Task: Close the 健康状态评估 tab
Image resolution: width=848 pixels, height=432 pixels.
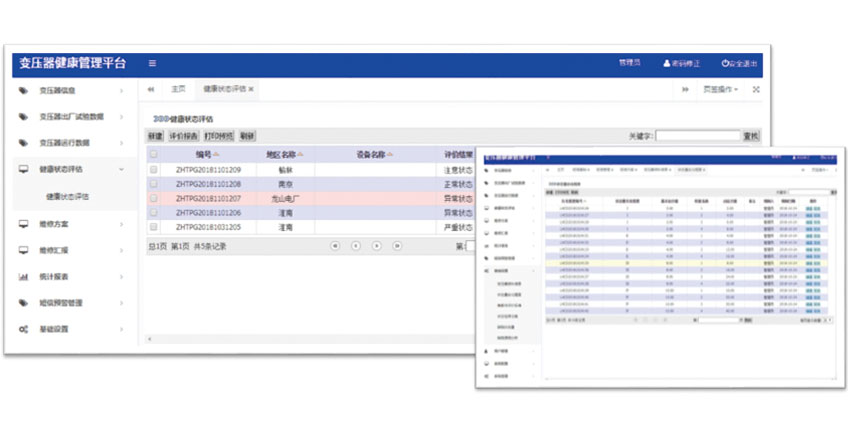Action: tap(251, 90)
